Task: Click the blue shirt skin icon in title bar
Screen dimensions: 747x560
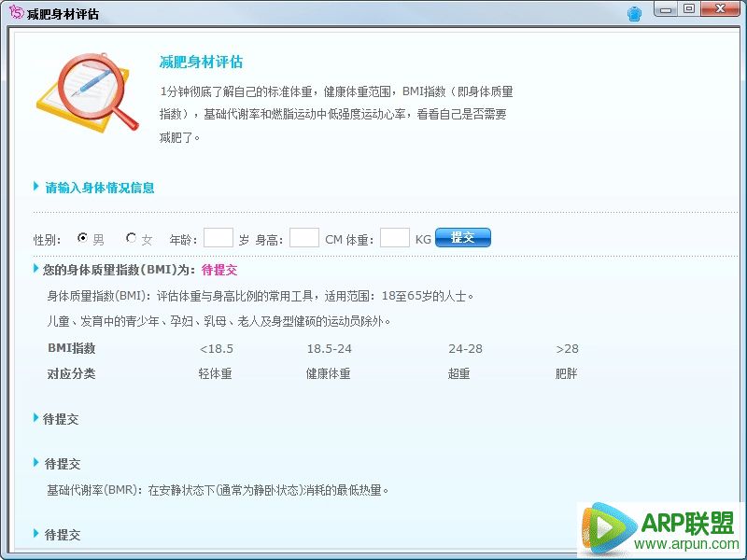Action: 634,14
